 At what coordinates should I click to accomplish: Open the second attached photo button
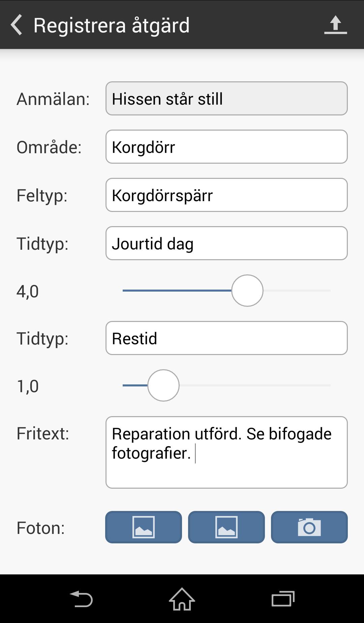tap(226, 527)
